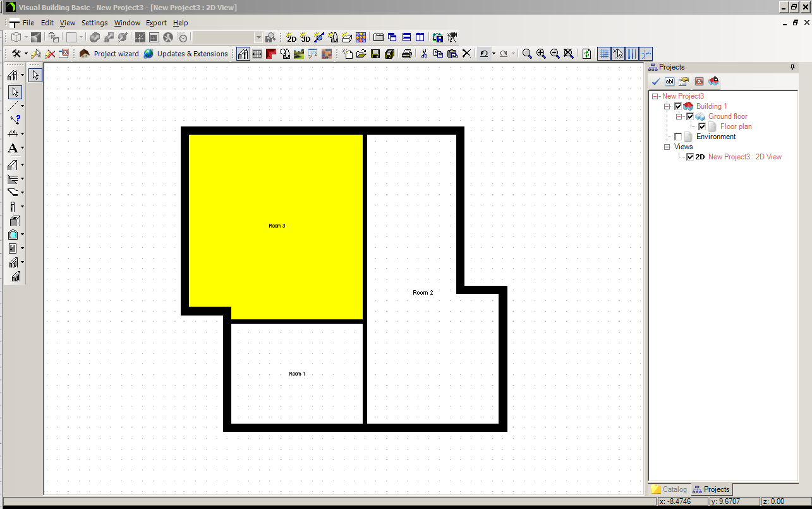Open the undo history dropdown arrow

(493, 54)
